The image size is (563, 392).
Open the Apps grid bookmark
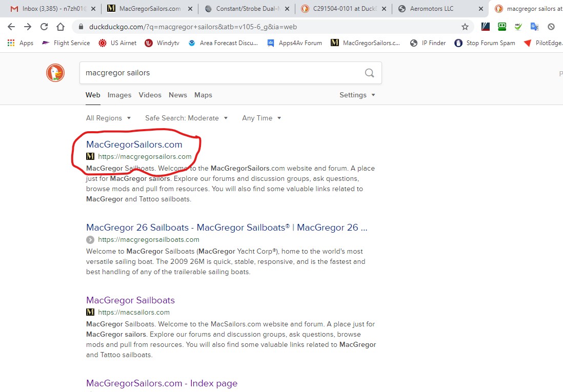pyautogui.click(x=21, y=43)
